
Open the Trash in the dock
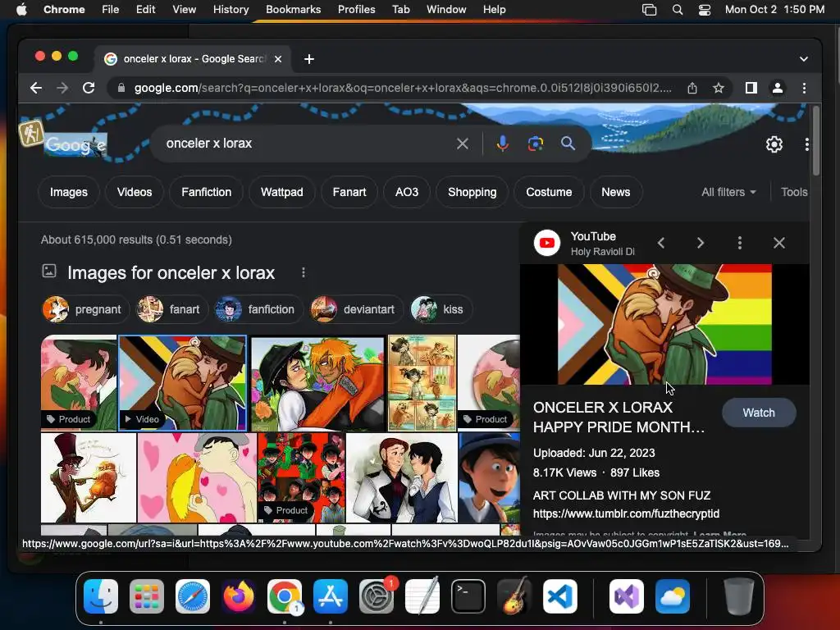pos(738,596)
